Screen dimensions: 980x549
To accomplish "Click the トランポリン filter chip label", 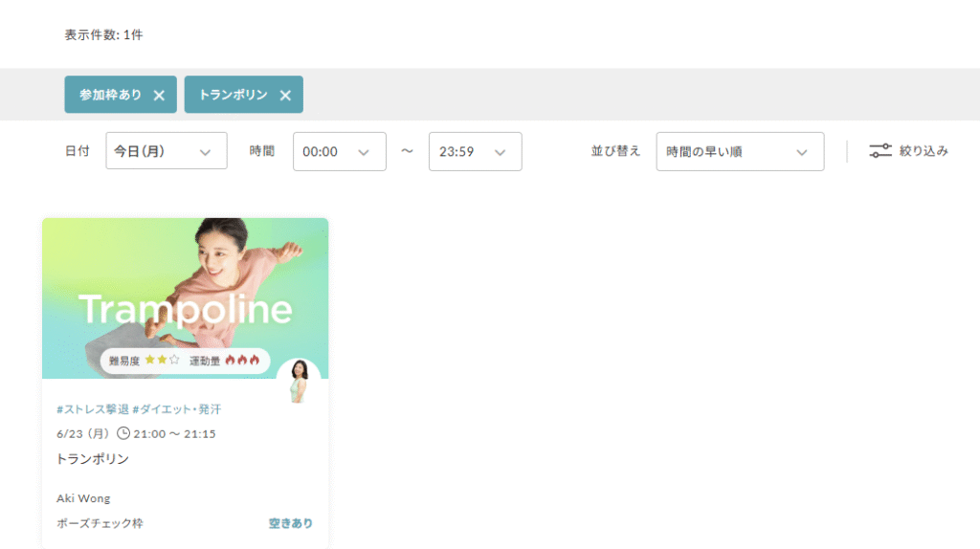I will [234, 95].
